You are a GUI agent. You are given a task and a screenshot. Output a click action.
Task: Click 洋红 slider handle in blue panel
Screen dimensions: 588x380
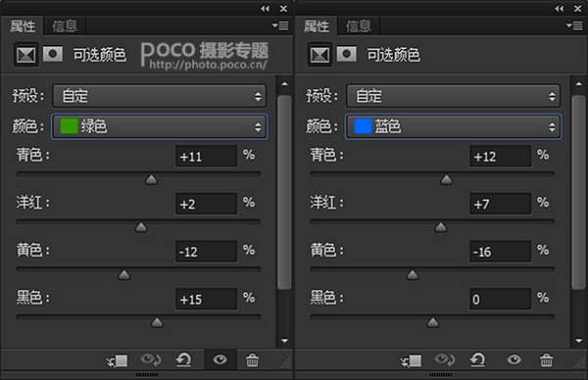coord(441,227)
